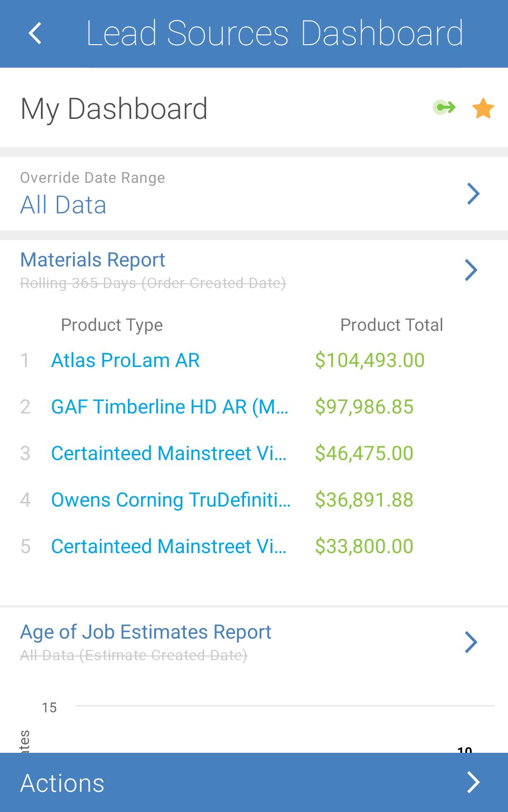Select All Data date range value
The image size is (508, 812).
click(x=63, y=205)
